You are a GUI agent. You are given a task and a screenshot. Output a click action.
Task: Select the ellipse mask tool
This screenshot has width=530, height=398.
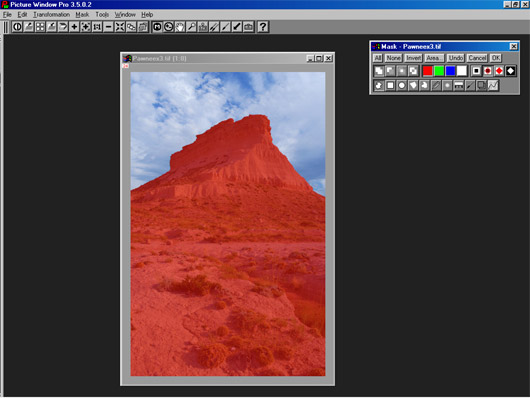[402, 86]
